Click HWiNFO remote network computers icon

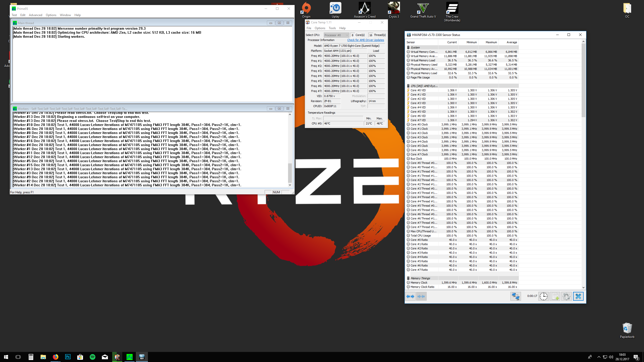pyautogui.click(x=515, y=296)
